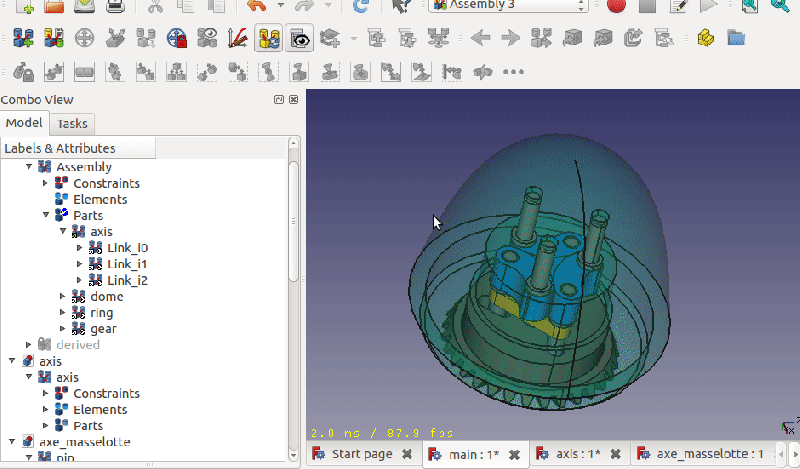Expand the gear part node

62,329
